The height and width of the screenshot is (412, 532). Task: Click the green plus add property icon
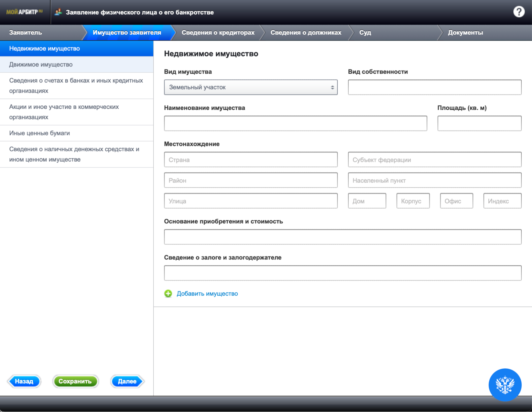[168, 293]
